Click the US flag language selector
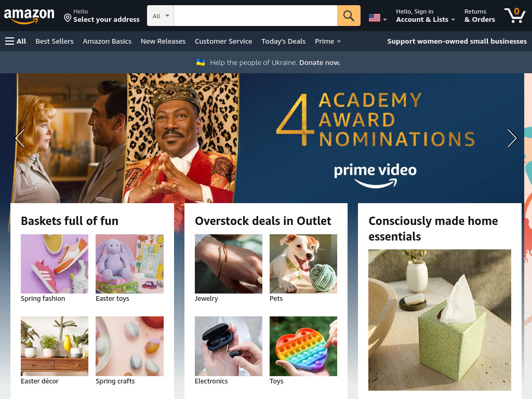The width and height of the screenshot is (532, 399). [x=378, y=18]
